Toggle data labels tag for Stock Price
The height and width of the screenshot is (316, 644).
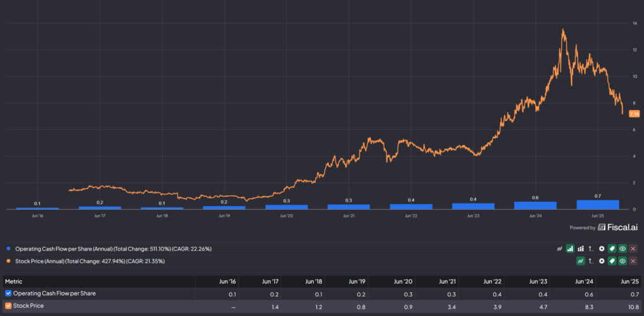612,261
